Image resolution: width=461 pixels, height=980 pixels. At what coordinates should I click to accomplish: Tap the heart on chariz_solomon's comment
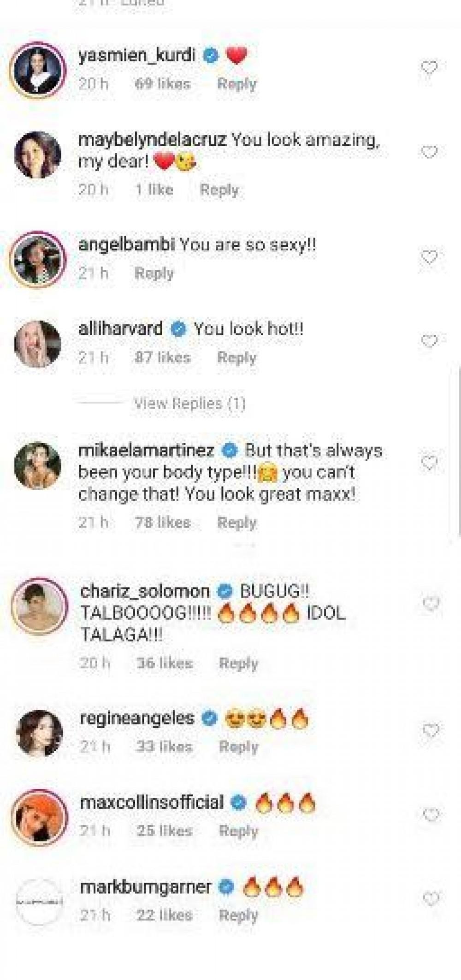click(x=431, y=603)
